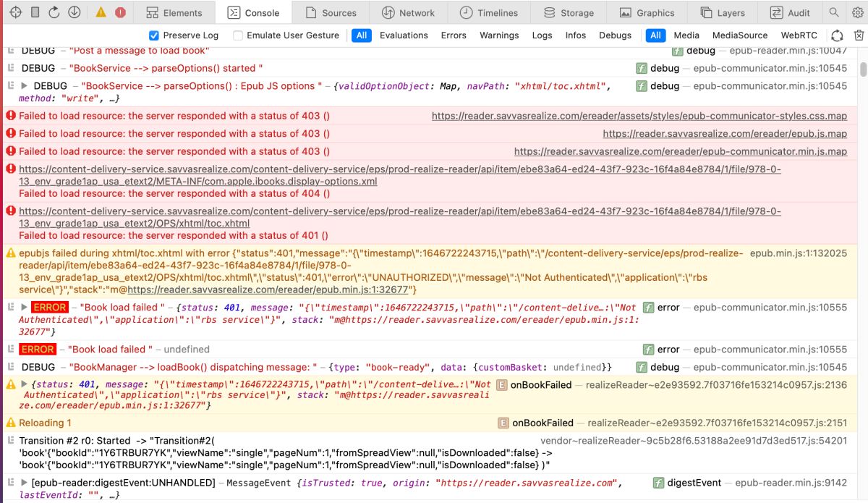Click the Storage database icon
The height and width of the screenshot is (503, 868).
(x=549, y=13)
